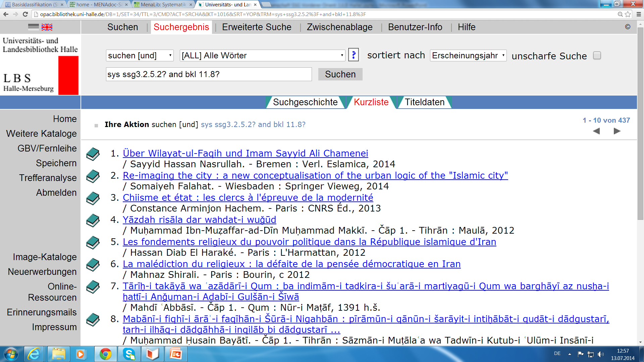The image size is (644, 362).
Task: Open the suchen [und] dropdown
Action: point(140,56)
